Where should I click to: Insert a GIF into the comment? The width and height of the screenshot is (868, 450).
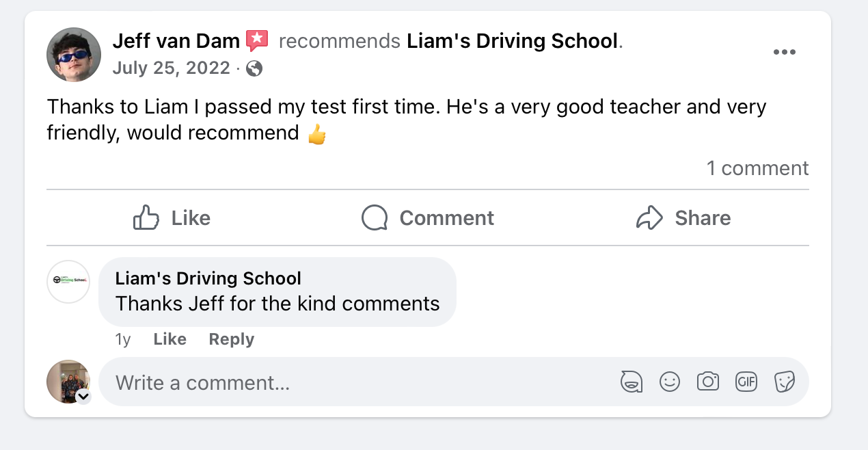tap(746, 382)
